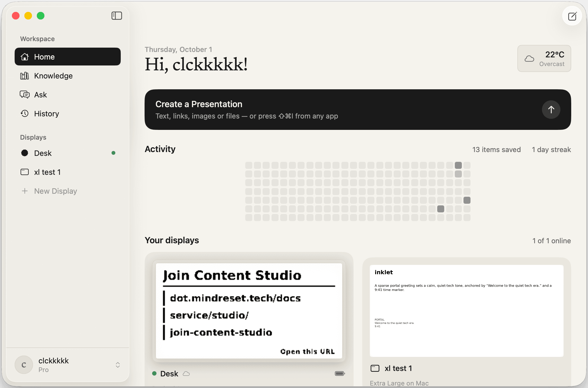Click the Knowledge books icon
The width and height of the screenshot is (588, 388).
[25, 76]
